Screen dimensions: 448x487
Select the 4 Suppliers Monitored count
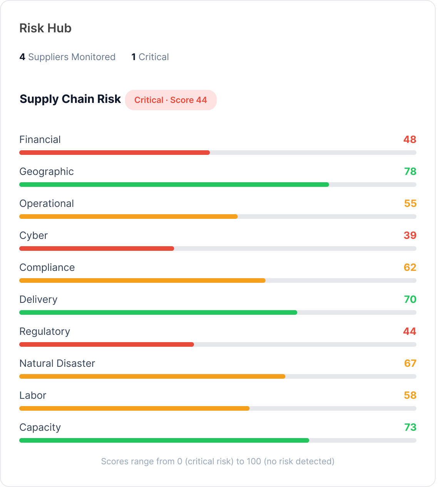coord(67,57)
